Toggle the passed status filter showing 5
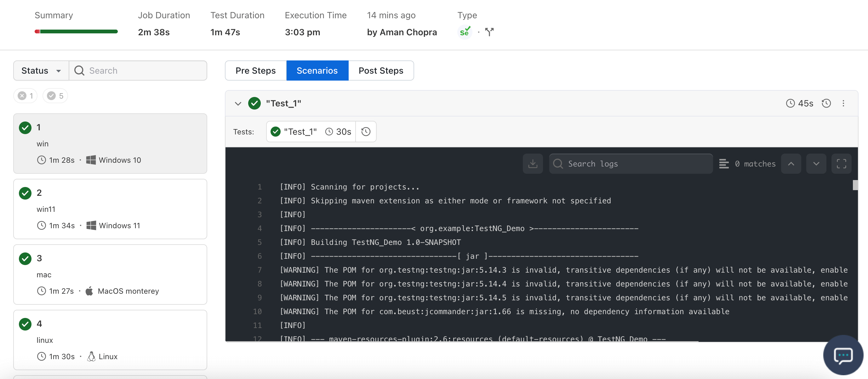This screenshot has height=379, width=868. click(55, 96)
